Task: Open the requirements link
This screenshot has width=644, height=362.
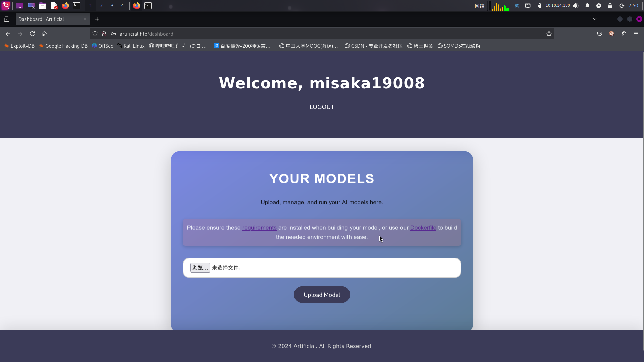Action: click(x=259, y=228)
